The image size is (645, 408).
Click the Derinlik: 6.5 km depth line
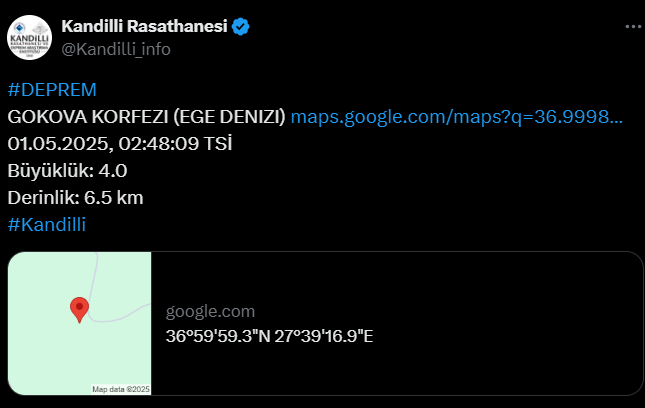(x=75, y=198)
